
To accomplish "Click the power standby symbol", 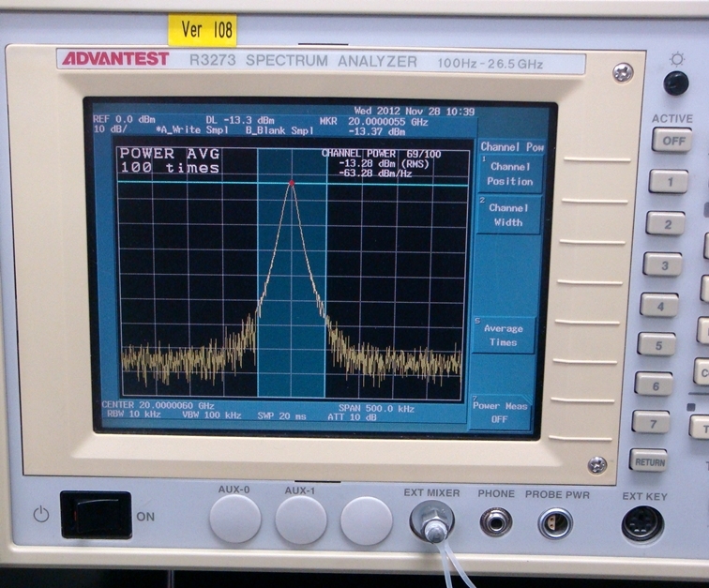I will (41, 514).
